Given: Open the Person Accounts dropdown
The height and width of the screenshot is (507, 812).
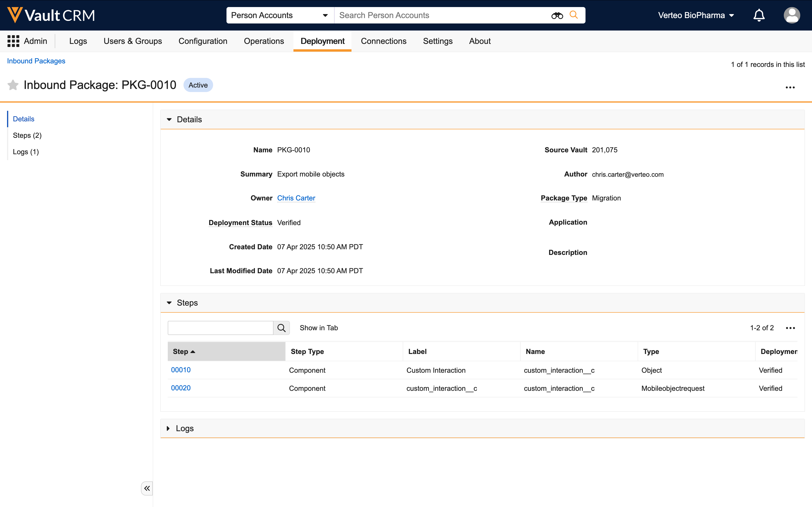Looking at the screenshot, I should tap(280, 15).
